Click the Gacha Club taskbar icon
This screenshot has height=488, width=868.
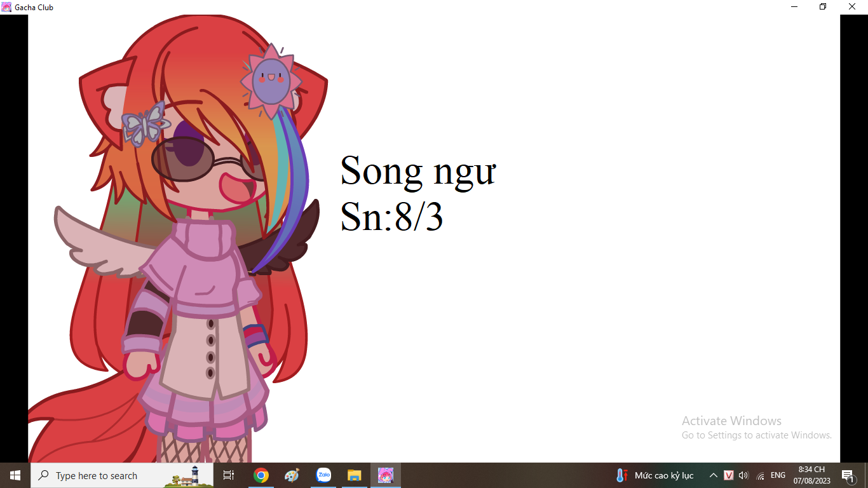[x=386, y=475]
